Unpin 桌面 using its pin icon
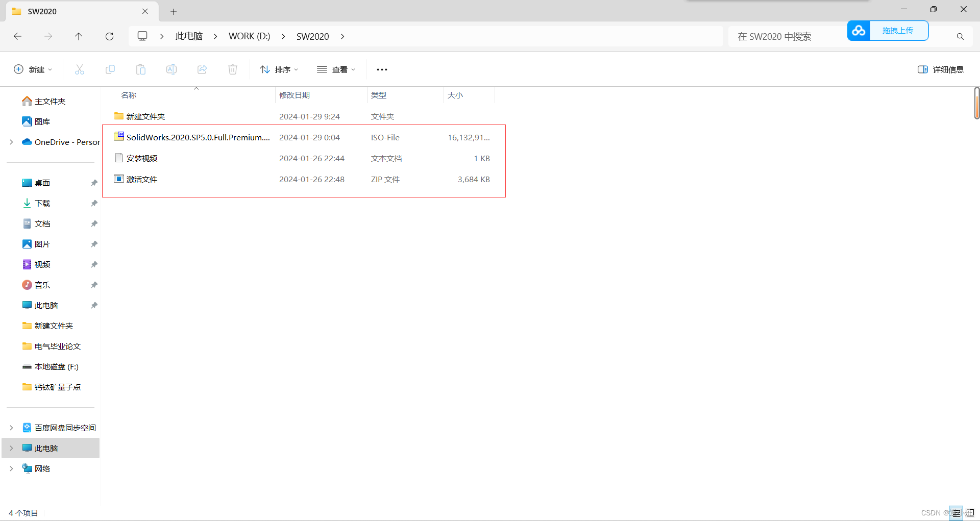The image size is (980, 521). click(x=94, y=183)
